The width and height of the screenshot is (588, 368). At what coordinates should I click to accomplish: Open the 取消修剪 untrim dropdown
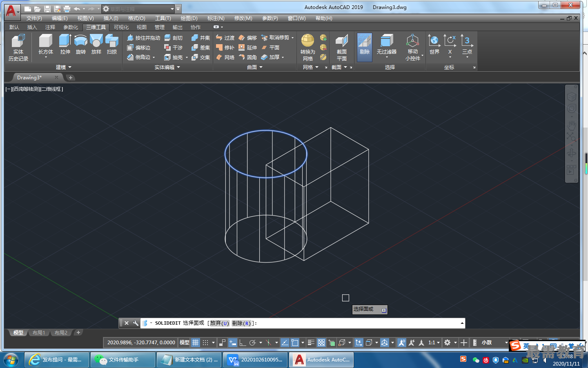pyautogui.click(x=292, y=38)
